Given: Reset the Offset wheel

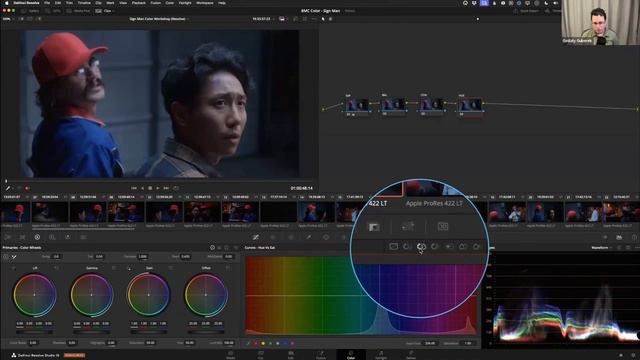Looking at the screenshot, I should 228,268.
